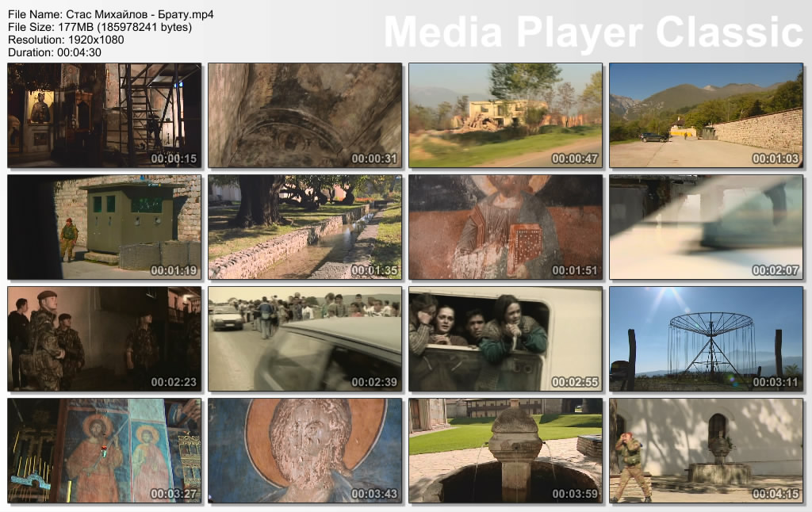Click the stone water channel thumbnail
Screen dimensions: 812x512
[304, 227]
